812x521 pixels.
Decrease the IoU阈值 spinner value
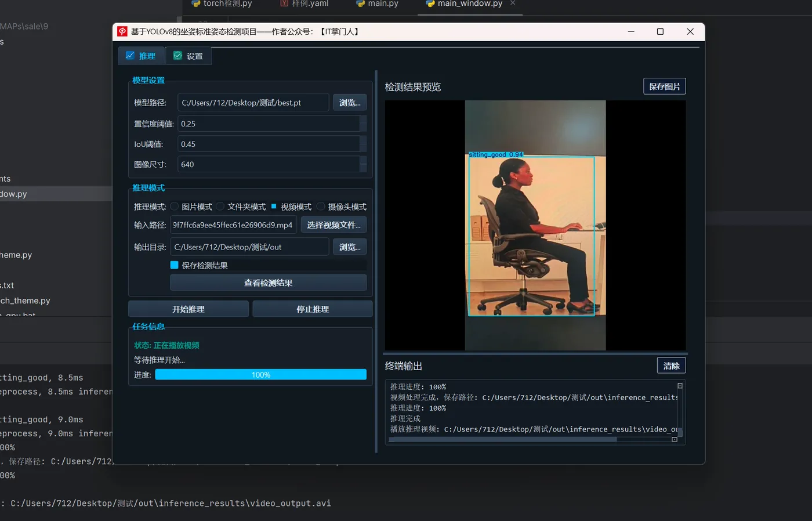click(363, 148)
